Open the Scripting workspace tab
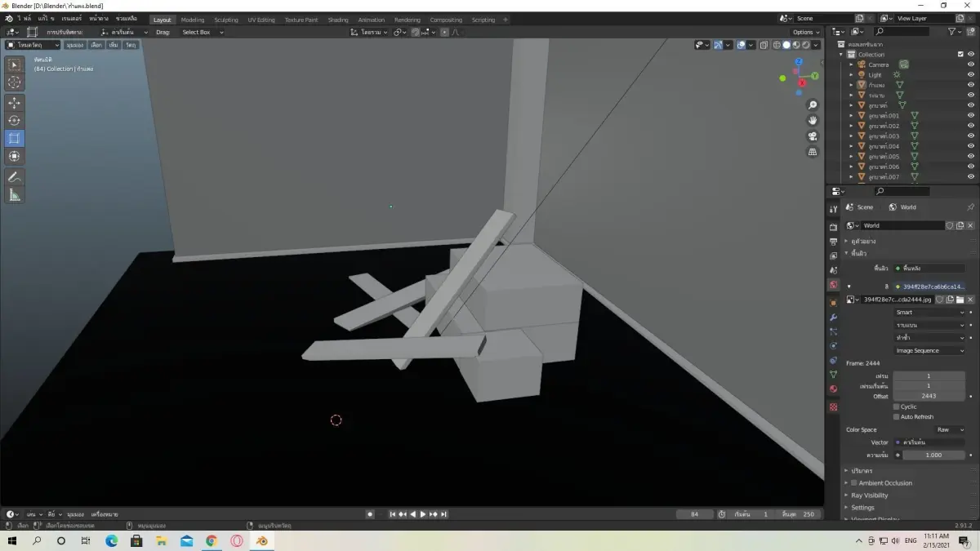 [x=483, y=20]
